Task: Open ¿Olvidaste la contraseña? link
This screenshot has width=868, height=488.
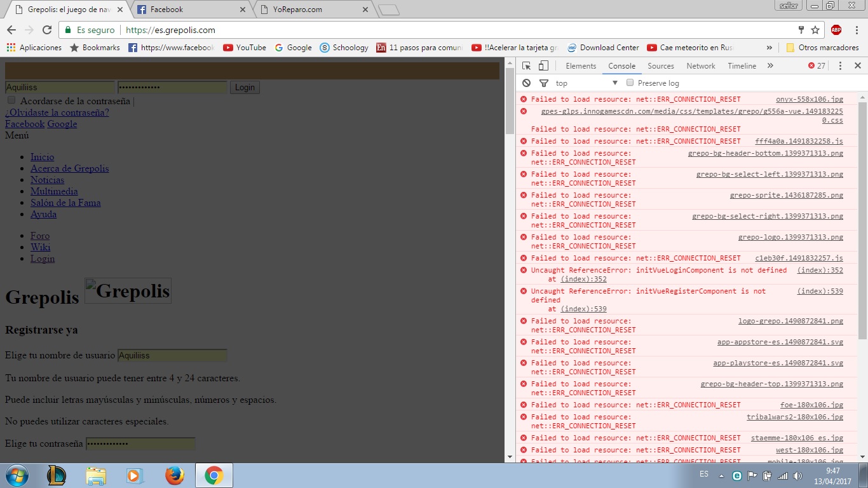Action: click(57, 112)
